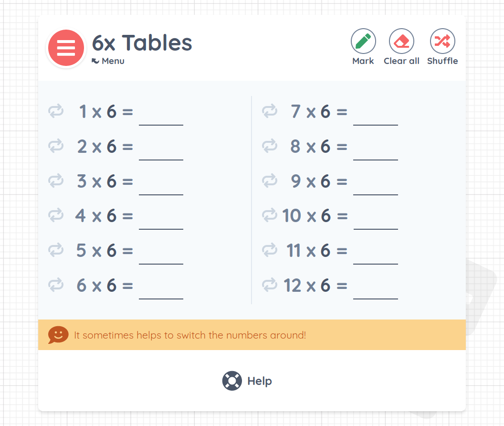Swap numbers for 7 x 6 question
Viewport: 504px width, 426px height.
270,112
